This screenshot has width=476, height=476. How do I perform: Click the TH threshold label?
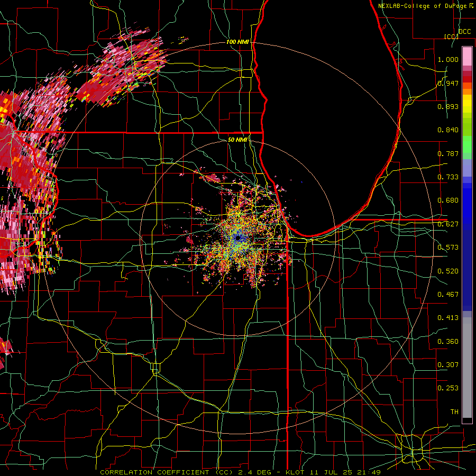pyautogui.click(x=454, y=412)
